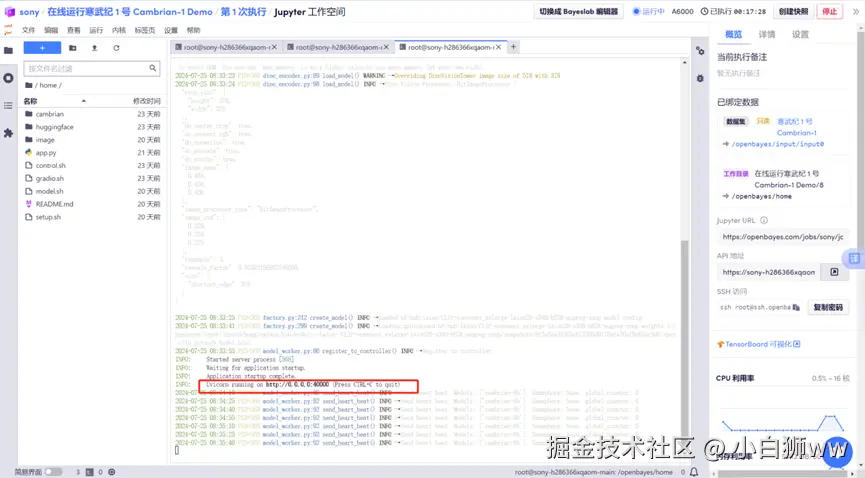Click the terminal count icon in status bar
This screenshot has height=478, width=865.
tap(89, 472)
